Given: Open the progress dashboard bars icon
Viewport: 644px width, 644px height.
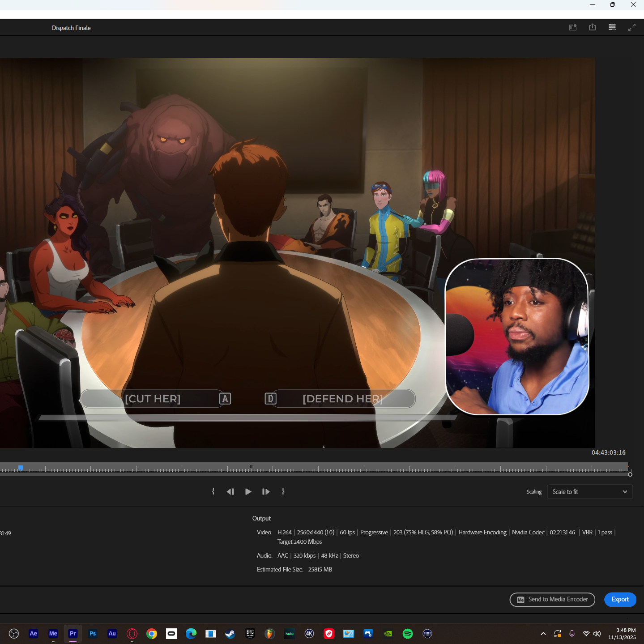Looking at the screenshot, I should [612, 27].
